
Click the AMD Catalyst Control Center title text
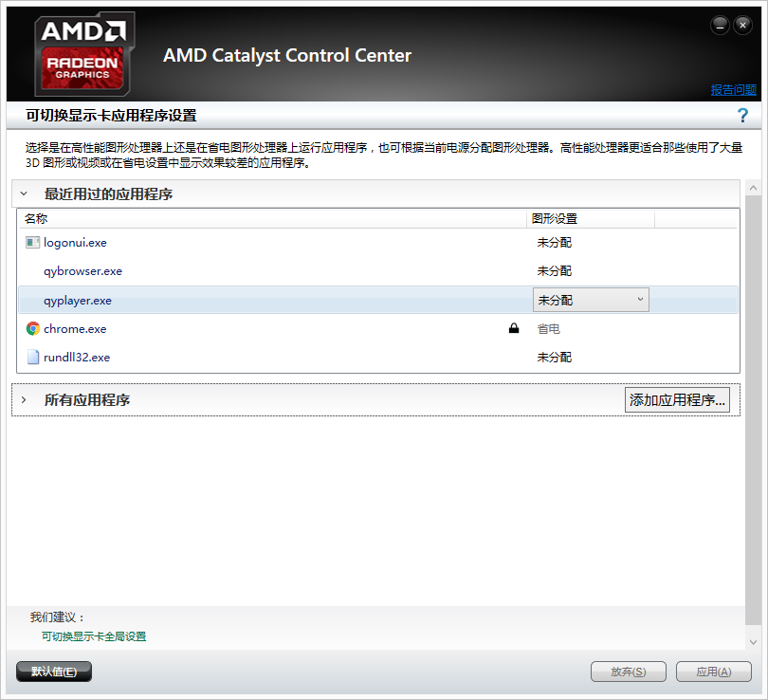[x=287, y=55]
